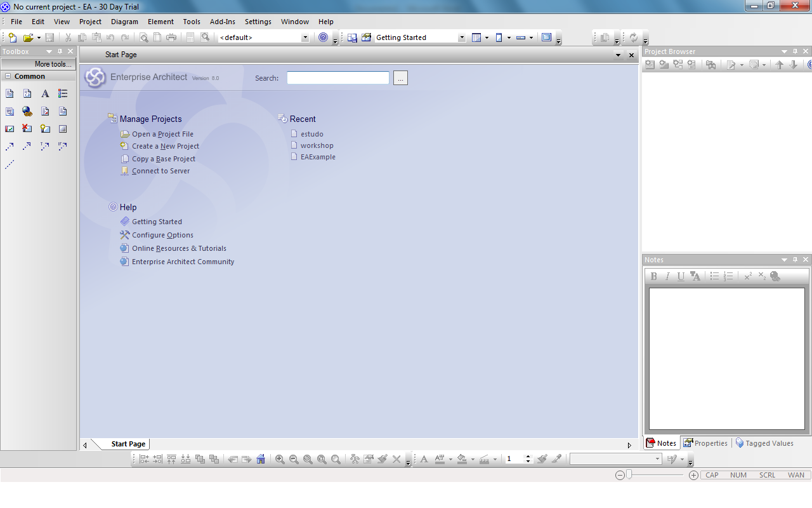Click the Open Project folder icon
Screen dimensions: 812x508
tap(28, 37)
